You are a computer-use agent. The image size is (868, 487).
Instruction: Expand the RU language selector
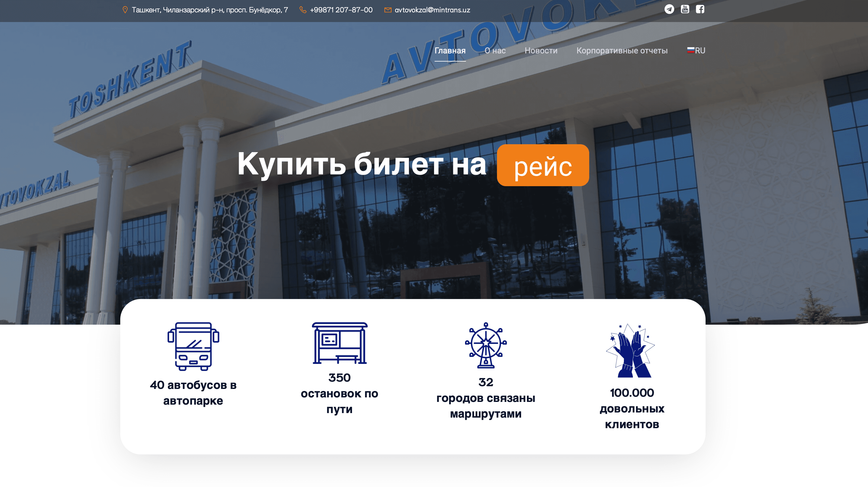coord(700,51)
